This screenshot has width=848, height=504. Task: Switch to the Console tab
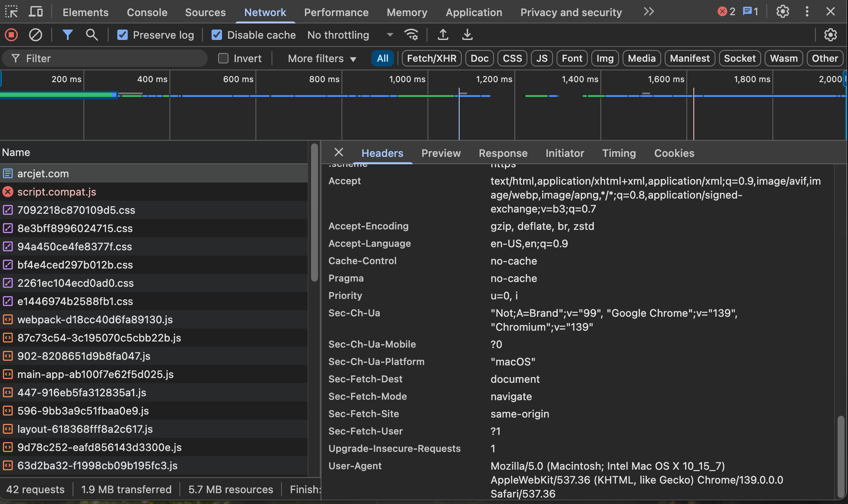point(147,12)
